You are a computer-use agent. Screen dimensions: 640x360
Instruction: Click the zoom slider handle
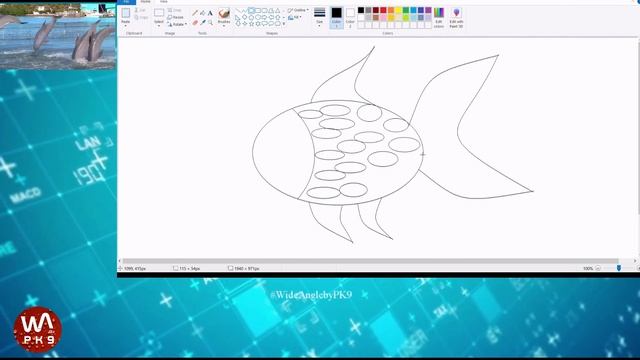pyautogui.click(x=619, y=268)
